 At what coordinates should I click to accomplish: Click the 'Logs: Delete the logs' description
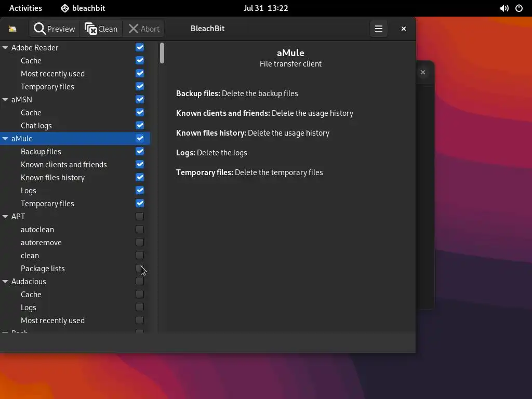[x=211, y=153]
